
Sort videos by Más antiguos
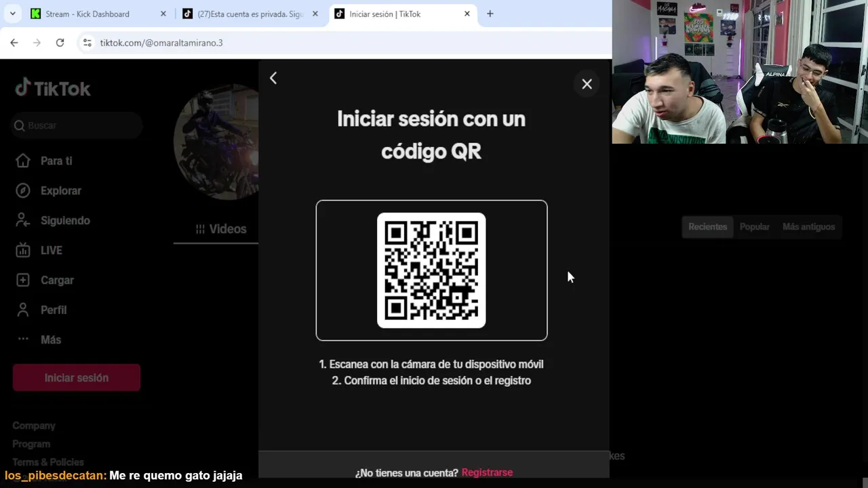[808, 226]
